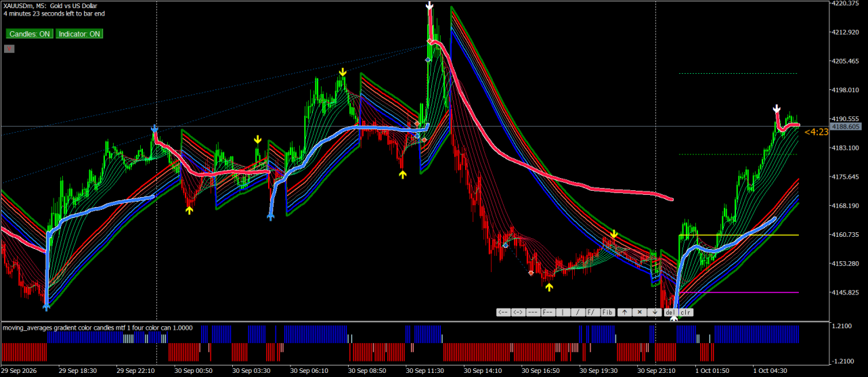This screenshot has width=868, height=377.
Task: Toggle the Indicator: ON button
Action: coord(79,34)
